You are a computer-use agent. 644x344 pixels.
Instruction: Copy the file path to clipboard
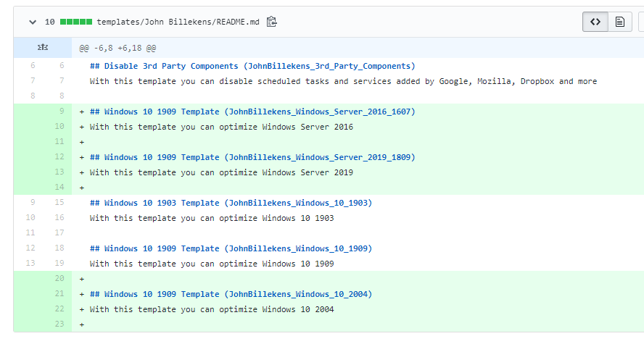[271, 22]
